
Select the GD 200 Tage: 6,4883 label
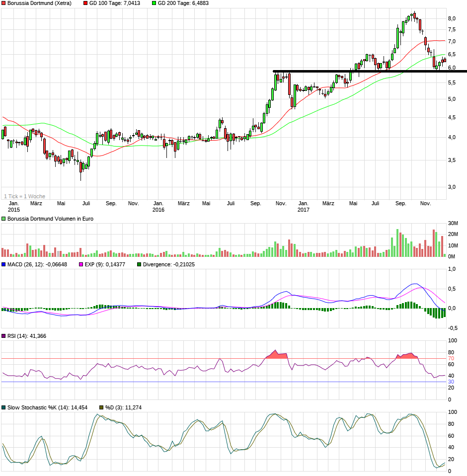(183, 3)
